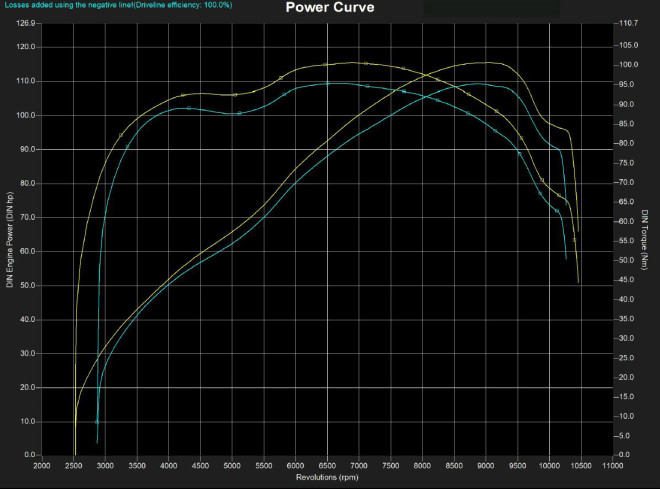Click the 110.7 maximum torque axis value

pos(629,23)
